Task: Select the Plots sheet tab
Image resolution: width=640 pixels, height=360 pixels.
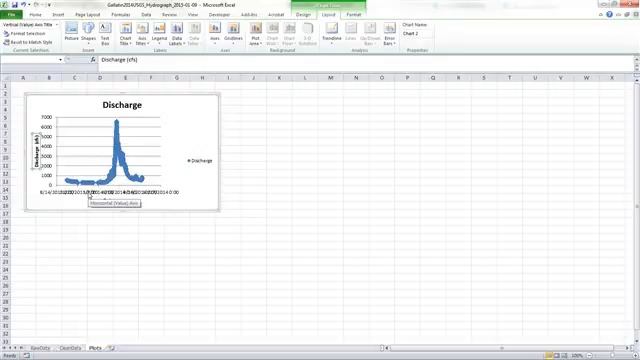Action: click(x=95, y=348)
